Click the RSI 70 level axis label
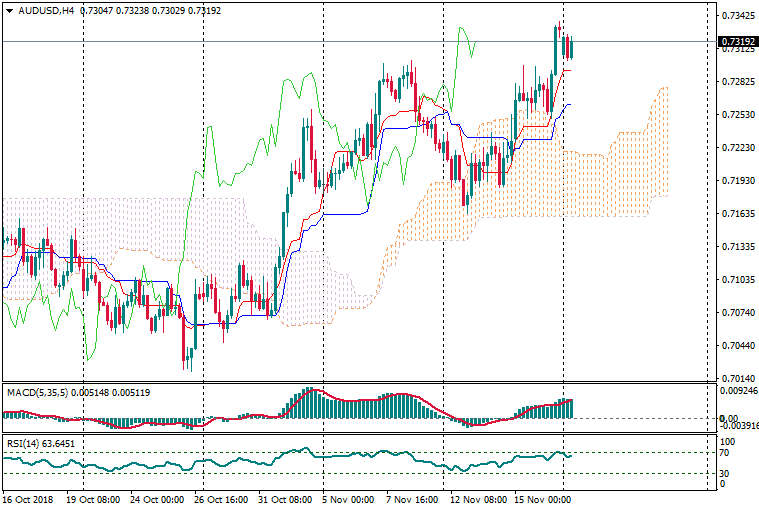This screenshot has height=511, width=759. click(726, 453)
